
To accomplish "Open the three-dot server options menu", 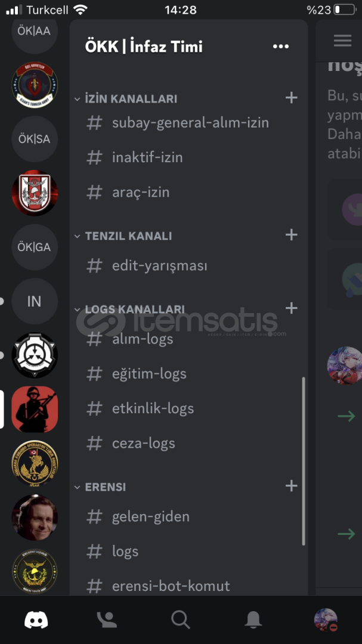I will coord(281,47).
